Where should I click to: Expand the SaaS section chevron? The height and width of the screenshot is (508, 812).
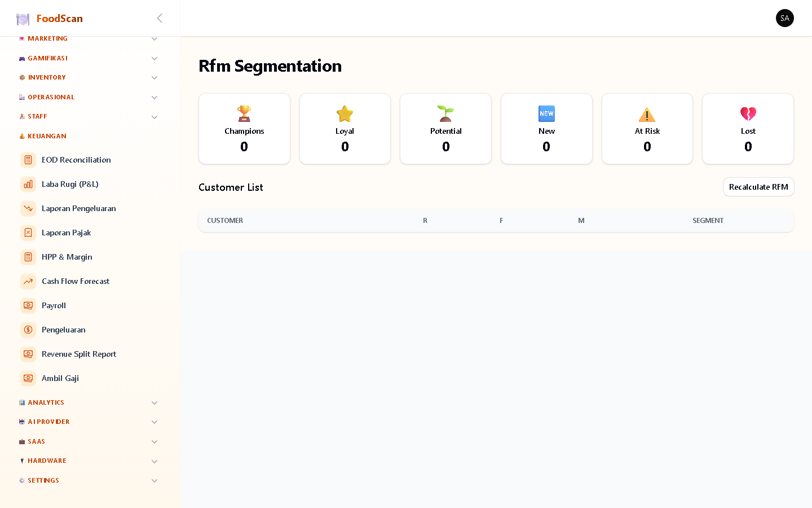pyautogui.click(x=155, y=442)
